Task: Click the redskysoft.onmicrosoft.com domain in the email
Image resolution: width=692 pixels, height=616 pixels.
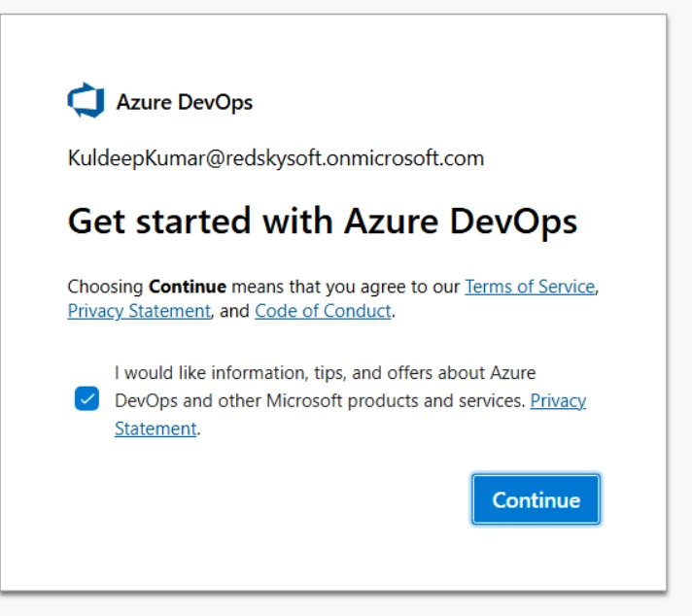Action: pyautogui.click(x=355, y=158)
